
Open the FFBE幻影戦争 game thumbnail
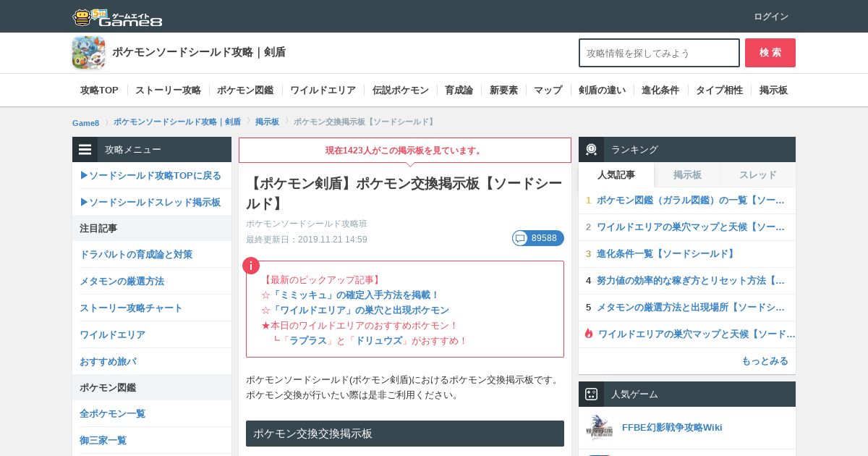coord(600,427)
